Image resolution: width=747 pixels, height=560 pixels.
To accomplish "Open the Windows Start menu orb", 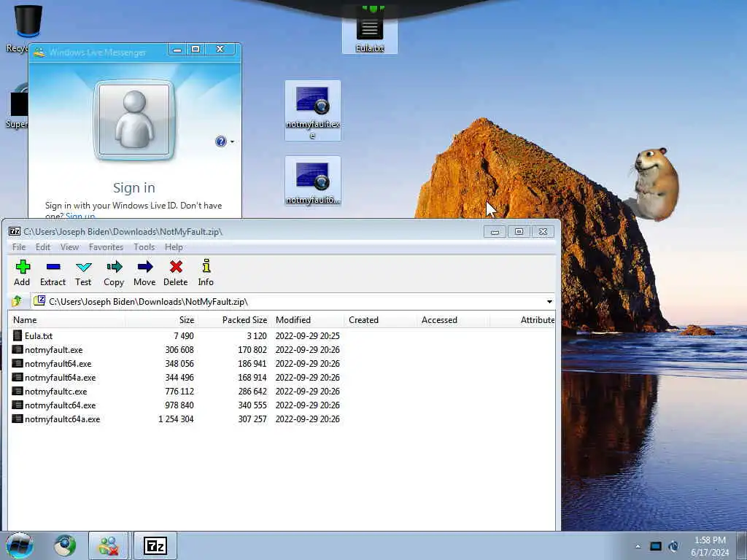I will click(20, 545).
